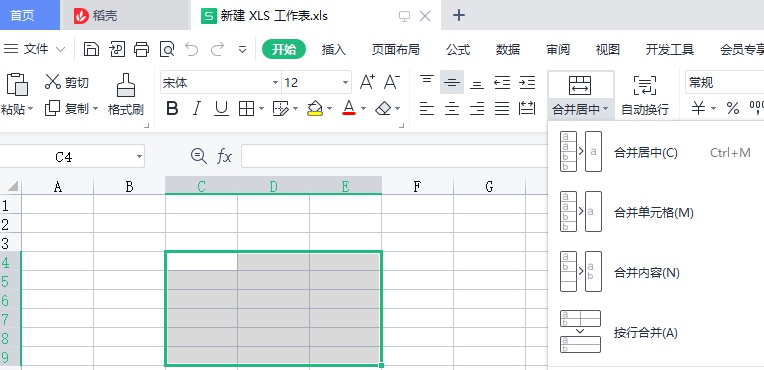Click the increase indent icon
The height and width of the screenshot is (370, 764).
click(527, 82)
